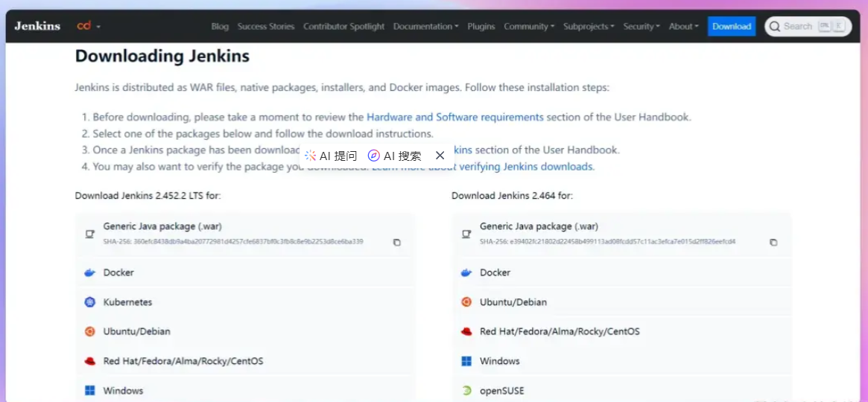The image size is (868, 402).
Task: Select Docker under Jenkins 2.464
Action: pyautogui.click(x=621, y=272)
